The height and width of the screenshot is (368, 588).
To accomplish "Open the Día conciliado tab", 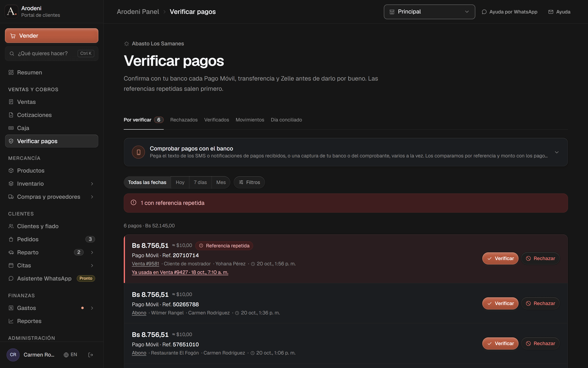I will 286,120.
